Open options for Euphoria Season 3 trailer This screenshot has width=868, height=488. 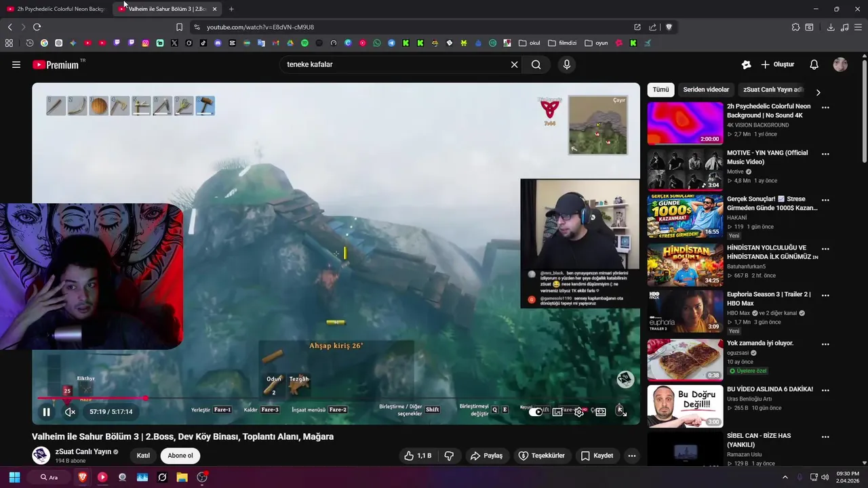825,295
